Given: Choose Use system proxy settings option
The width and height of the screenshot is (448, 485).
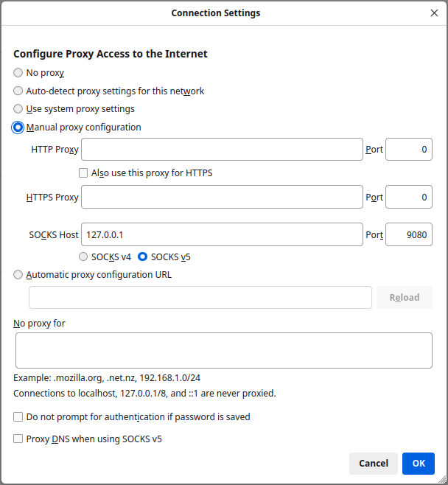Looking at the screenshot, I should point(18,109).
